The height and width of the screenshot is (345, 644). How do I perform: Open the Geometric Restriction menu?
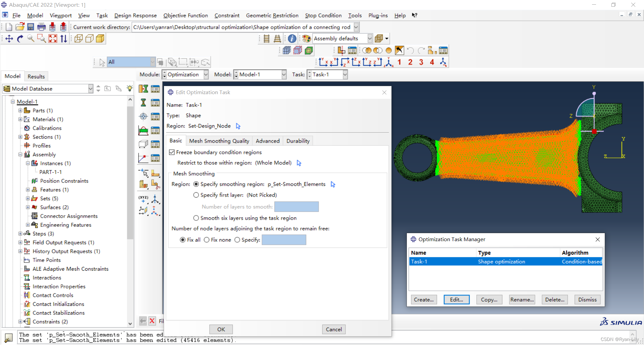pos(272,15)
